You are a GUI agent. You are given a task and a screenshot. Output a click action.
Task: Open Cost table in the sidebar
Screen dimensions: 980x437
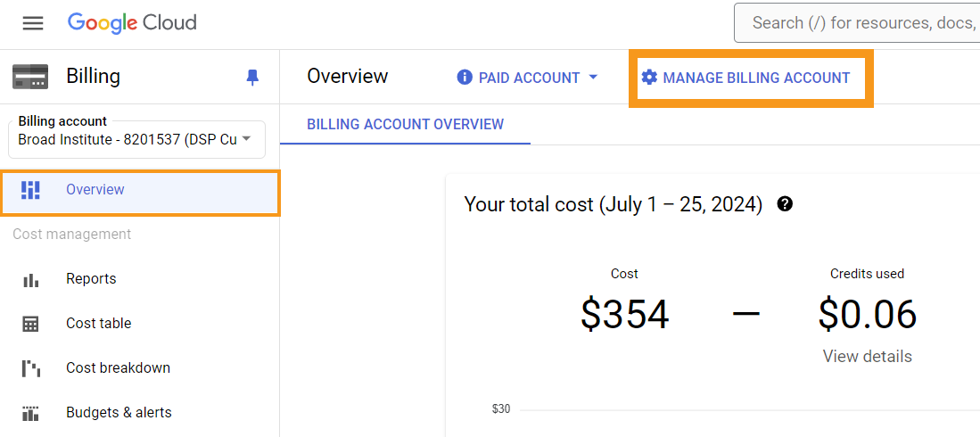[x=140, y=324]
